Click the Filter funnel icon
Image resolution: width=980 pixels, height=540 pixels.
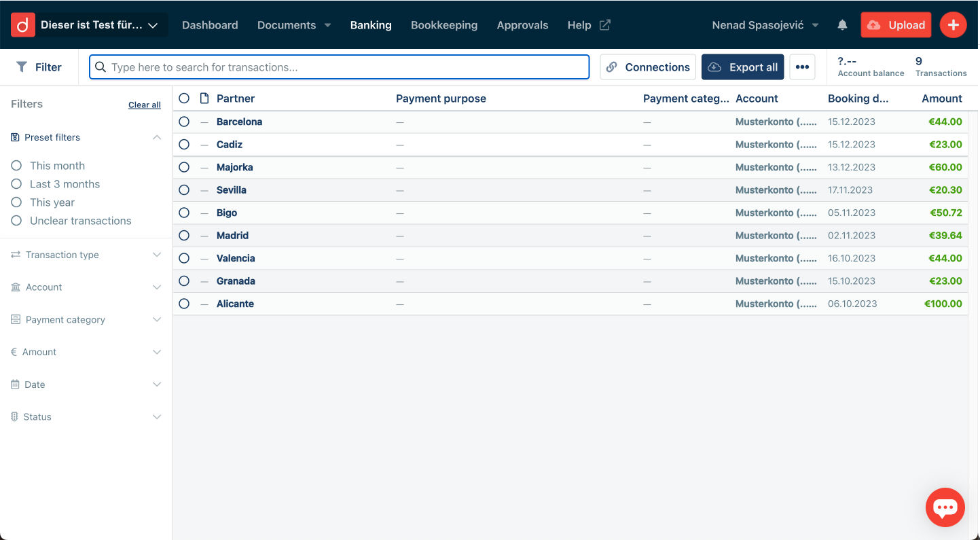22,67
